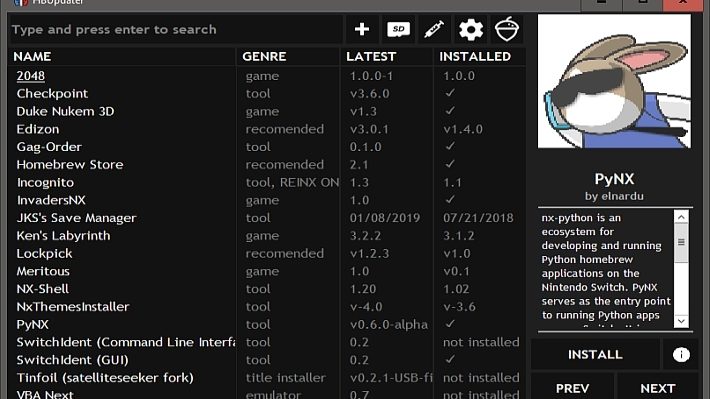The width and height of the screenshot is (710, 399).
Task: Click the PyNX title in details panel
Action: tap(614, 179)
